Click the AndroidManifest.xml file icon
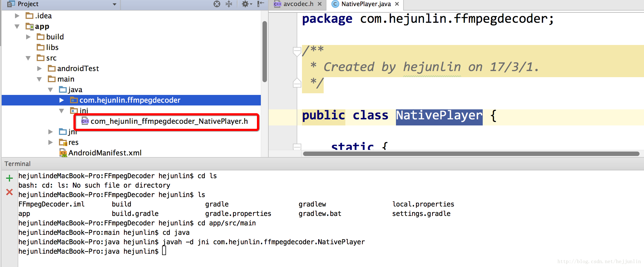 (x=63, y=153)
